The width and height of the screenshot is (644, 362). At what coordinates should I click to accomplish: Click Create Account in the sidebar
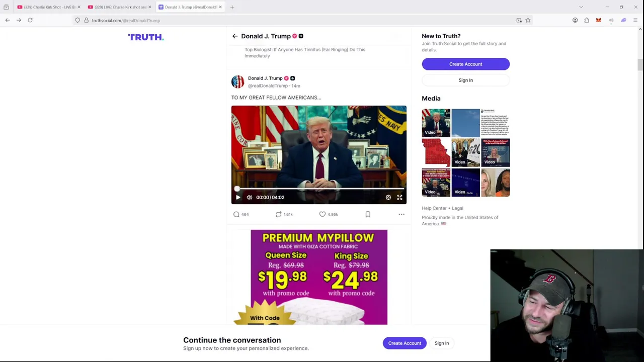pyautogui.click(x=465, y=64)
